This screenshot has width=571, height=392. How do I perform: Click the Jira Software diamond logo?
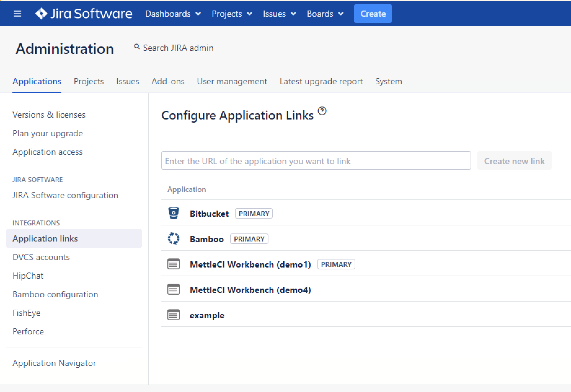pyautogui.click(x=41, y=14)
